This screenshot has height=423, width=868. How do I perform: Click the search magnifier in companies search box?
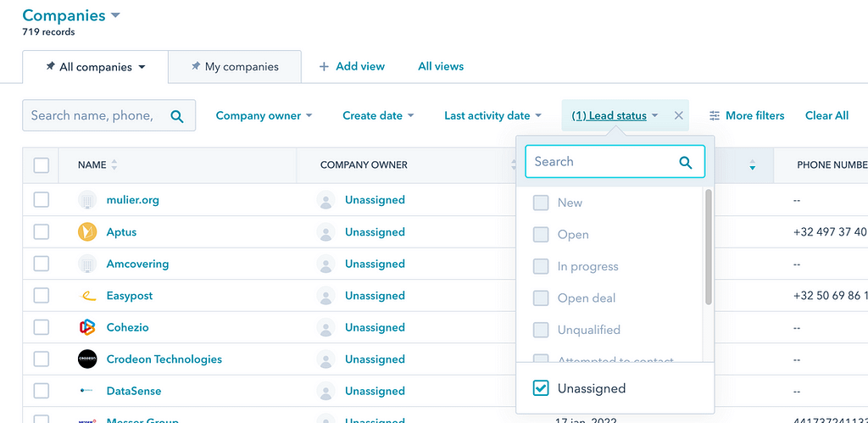(x=176, y=116)
